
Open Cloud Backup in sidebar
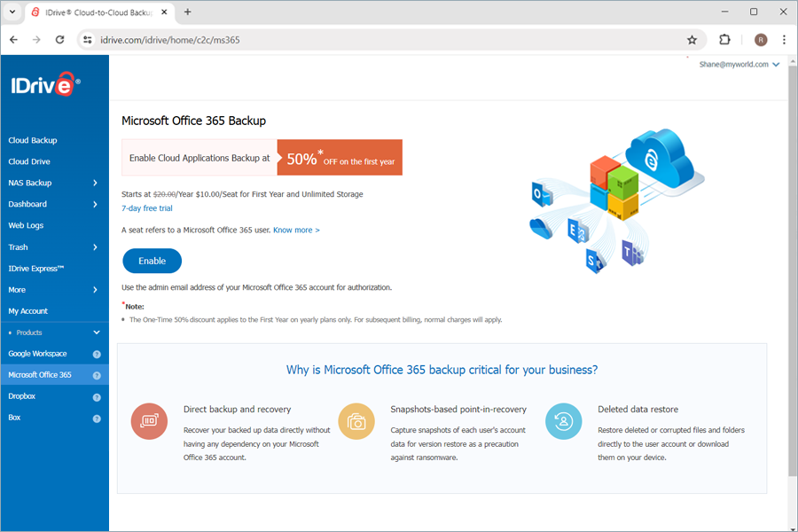click(33, 140)
